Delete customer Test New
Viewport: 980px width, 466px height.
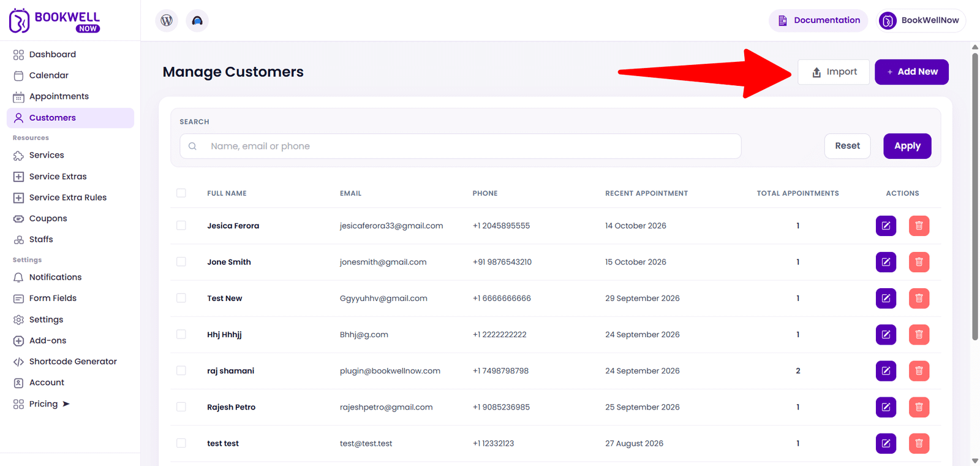pyautogui.click(x=919, y=298)
